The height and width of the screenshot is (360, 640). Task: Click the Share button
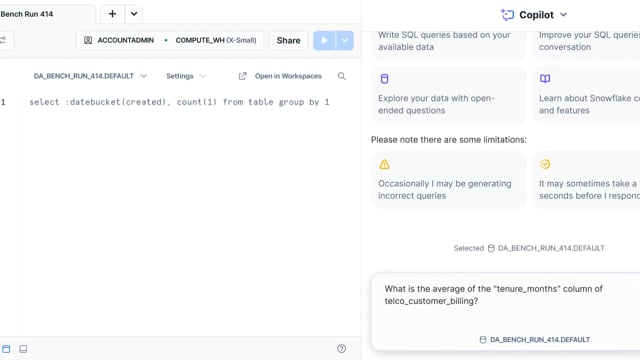click(288, 40)
